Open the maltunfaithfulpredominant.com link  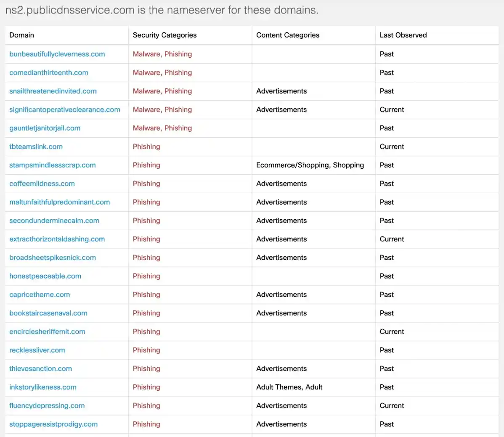59,202
